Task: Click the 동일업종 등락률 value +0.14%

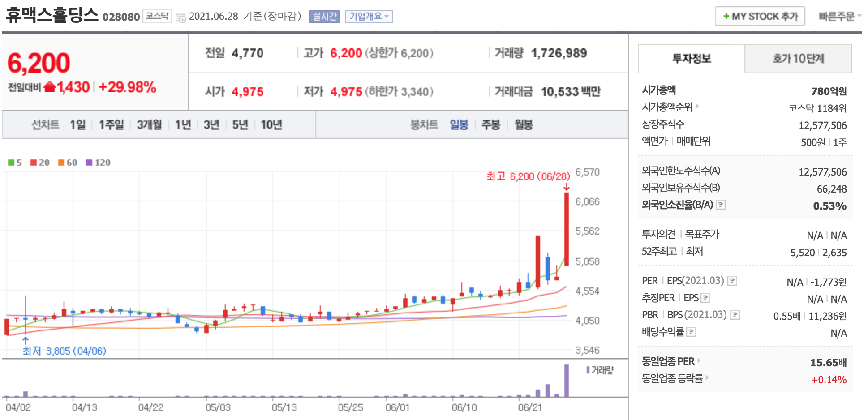Action: click(x=829, y=380)
